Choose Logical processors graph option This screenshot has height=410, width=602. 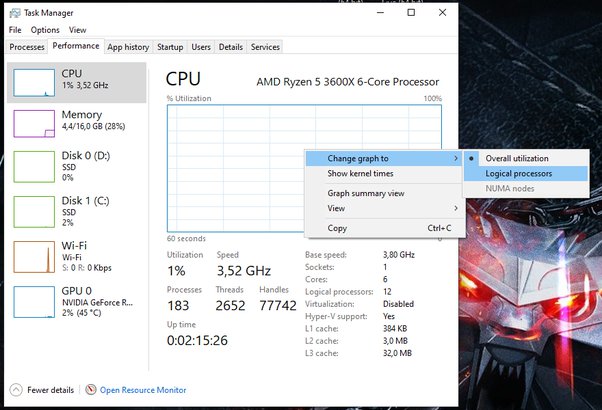click(x=518, y=173)
